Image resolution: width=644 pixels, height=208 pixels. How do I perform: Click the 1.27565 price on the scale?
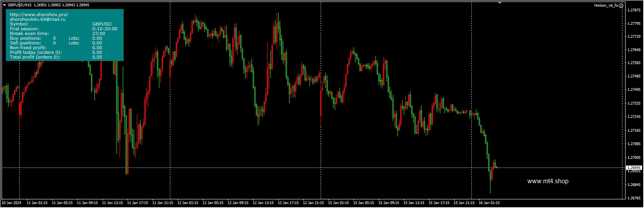(634, 63)
